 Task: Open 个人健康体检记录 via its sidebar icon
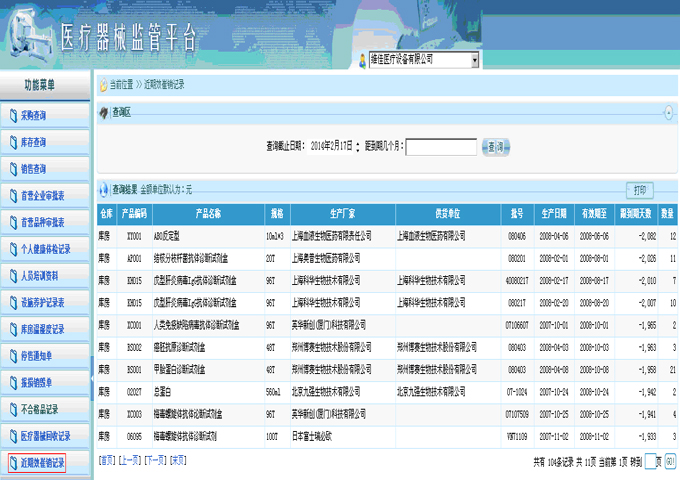pyautogui.click(x=13, y=249)
